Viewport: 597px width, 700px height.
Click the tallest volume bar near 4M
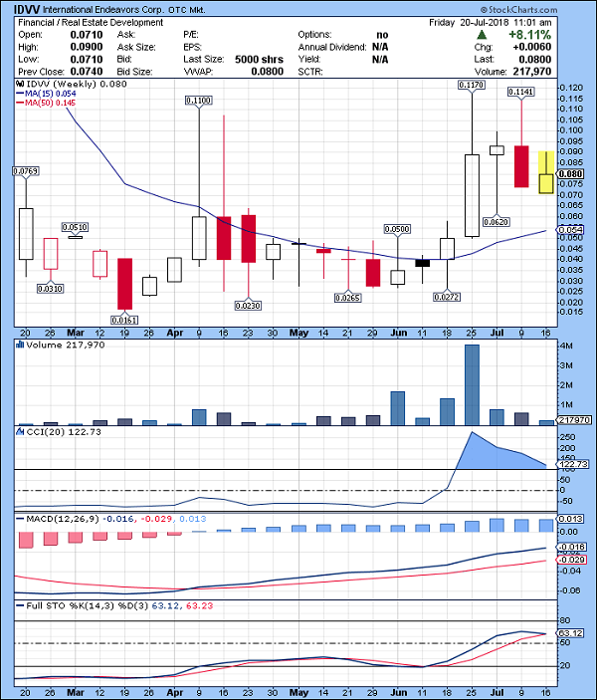click(472, 384)
